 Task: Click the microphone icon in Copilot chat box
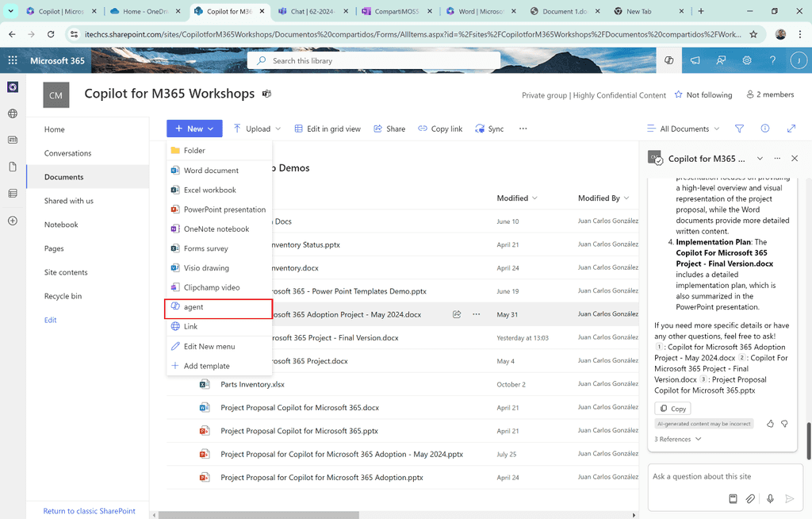click(770, 498)
